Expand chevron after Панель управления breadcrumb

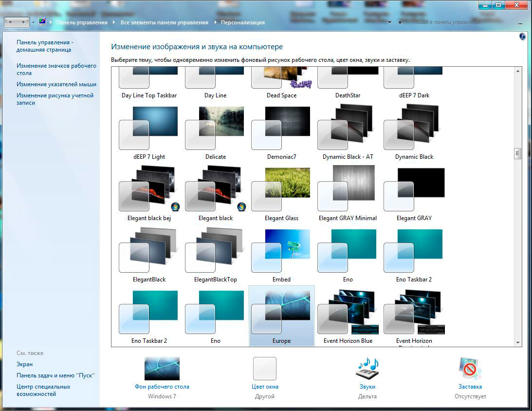(114, 22)
